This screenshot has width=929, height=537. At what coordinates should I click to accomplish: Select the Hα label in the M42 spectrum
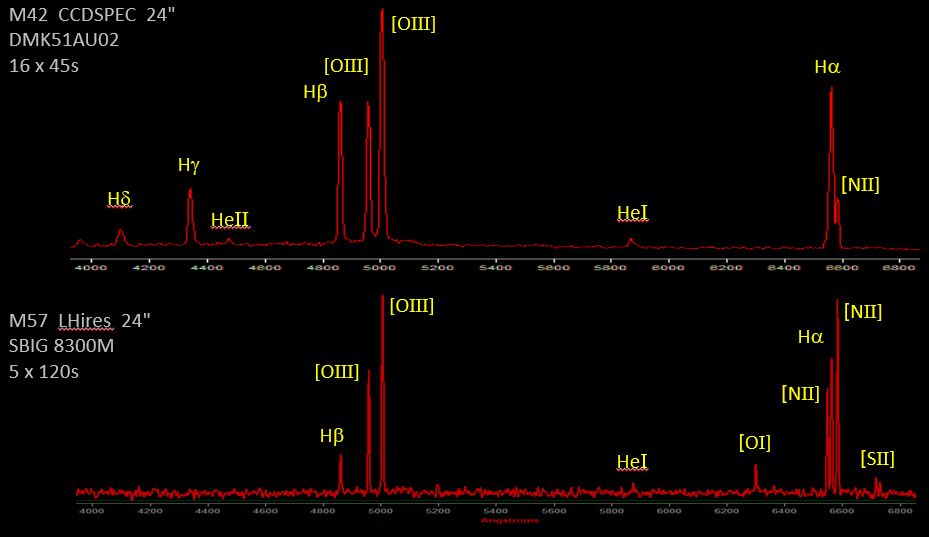(x=827, y=68)
